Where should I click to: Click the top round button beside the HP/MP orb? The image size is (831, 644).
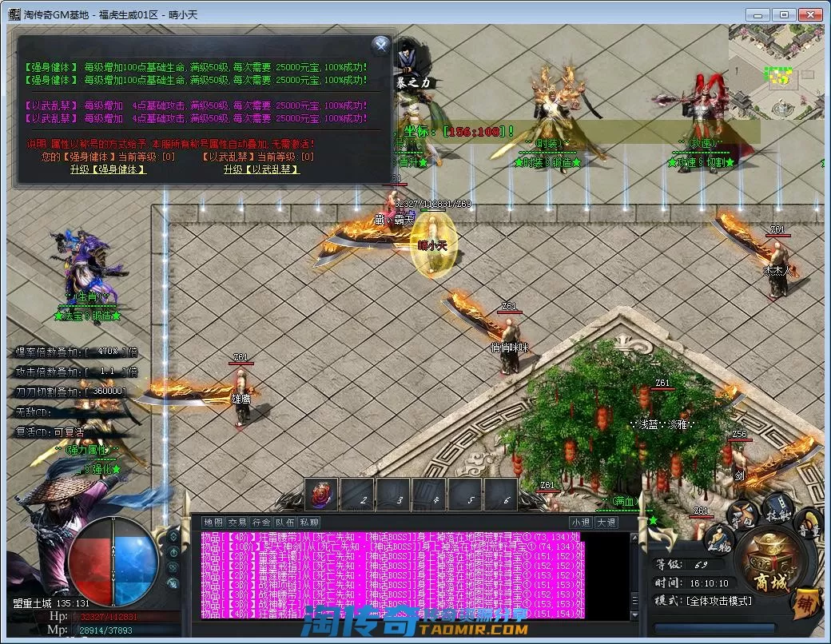pyautogui.click(x=173, y=536)
